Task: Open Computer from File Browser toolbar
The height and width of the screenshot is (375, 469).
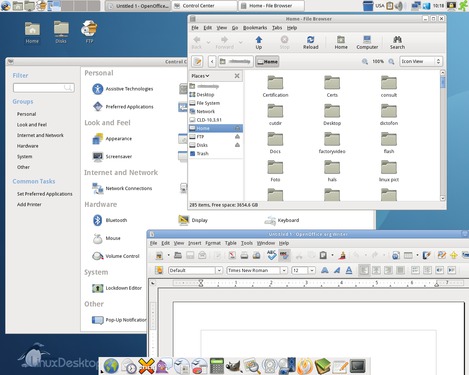Action: pos(367,43)
